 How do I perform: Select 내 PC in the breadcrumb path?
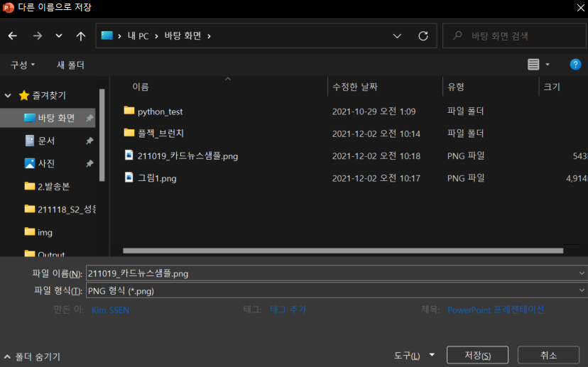click(138, 36)
